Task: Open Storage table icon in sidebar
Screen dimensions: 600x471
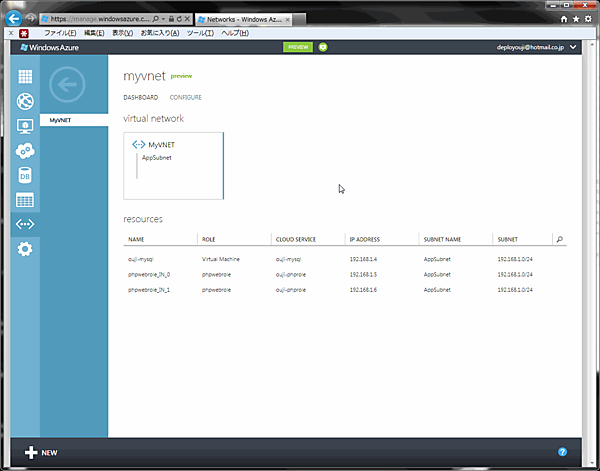Action: [25, 200]
